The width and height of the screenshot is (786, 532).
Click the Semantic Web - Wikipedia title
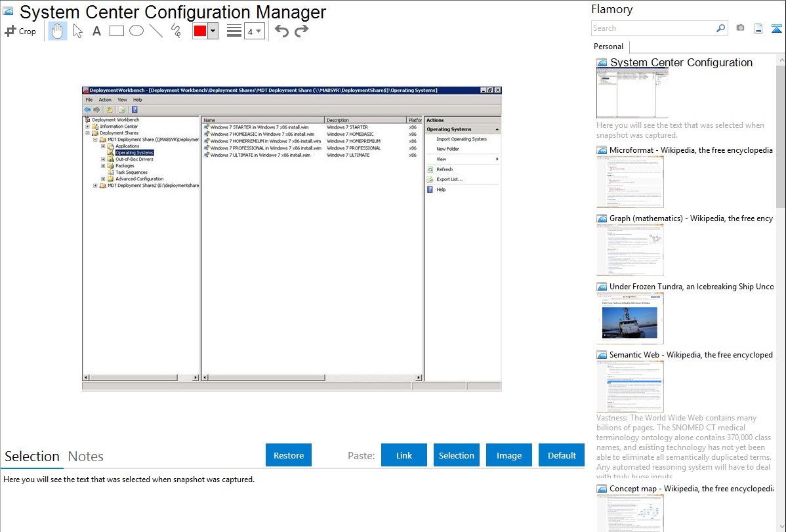click(691, 354)
